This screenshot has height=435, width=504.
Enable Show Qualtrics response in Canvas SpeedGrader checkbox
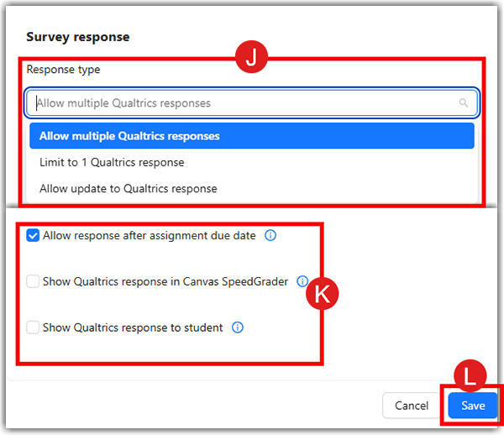[33, 282]
